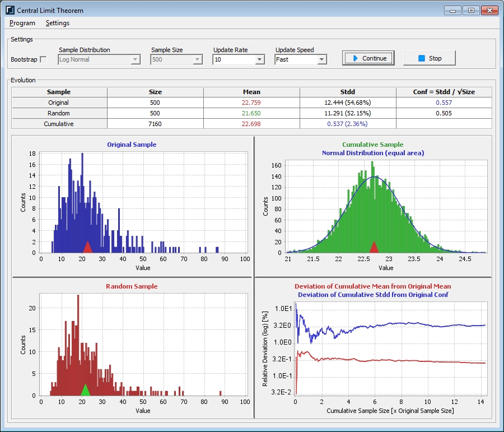504x432 pixels.
Task: Click the red mean marker in Original Sample chart
Action: click(87, 247)
